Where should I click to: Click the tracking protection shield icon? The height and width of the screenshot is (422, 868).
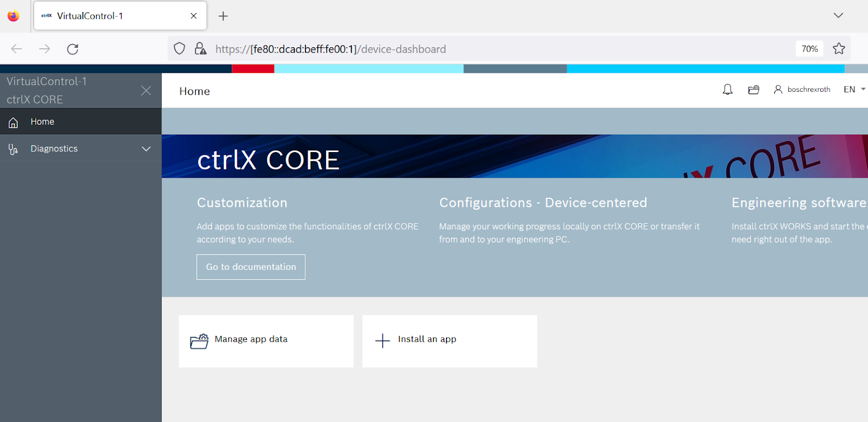(x=180, y=49)
